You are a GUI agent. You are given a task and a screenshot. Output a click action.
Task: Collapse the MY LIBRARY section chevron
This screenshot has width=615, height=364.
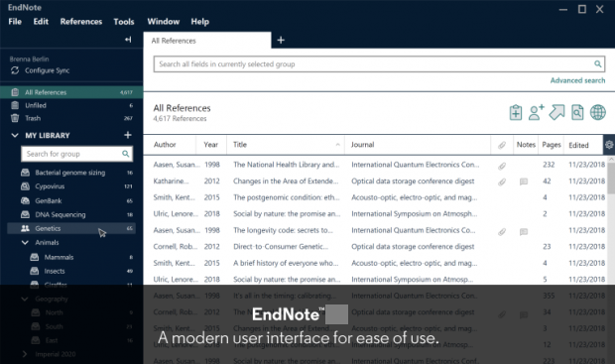click(15, 135)
